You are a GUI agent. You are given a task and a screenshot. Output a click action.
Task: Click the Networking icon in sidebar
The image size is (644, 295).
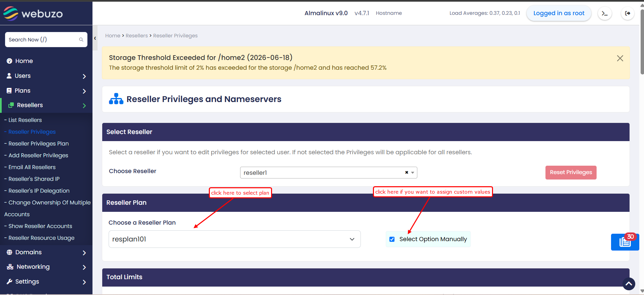(x=10, y=267)
